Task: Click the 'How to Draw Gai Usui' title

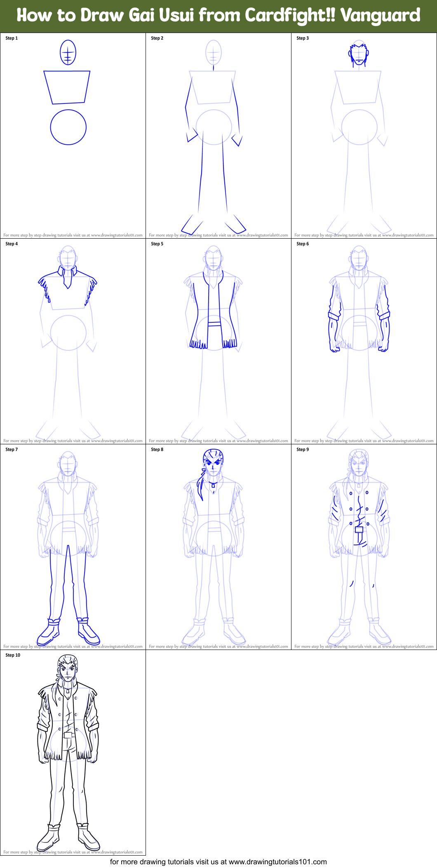Action: coord(218,16)
